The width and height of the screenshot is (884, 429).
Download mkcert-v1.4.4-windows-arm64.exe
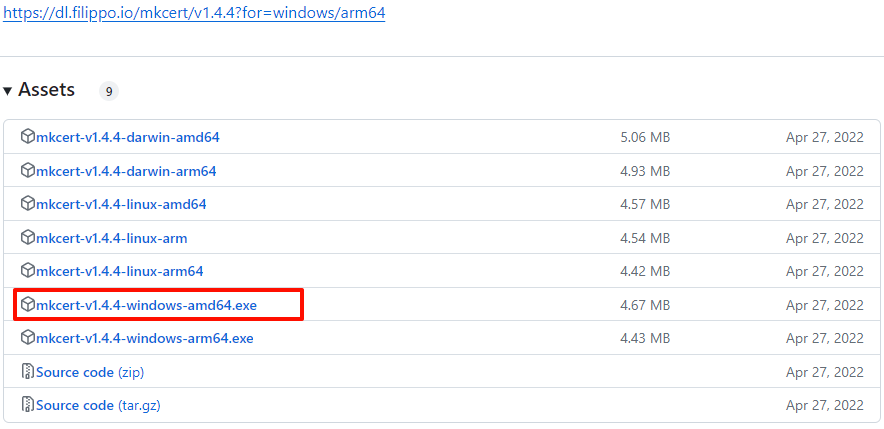point(145,338)
